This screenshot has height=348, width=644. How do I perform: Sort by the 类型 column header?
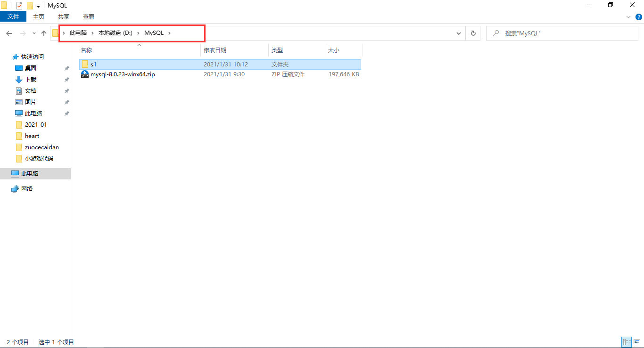(x=297, y=50)
